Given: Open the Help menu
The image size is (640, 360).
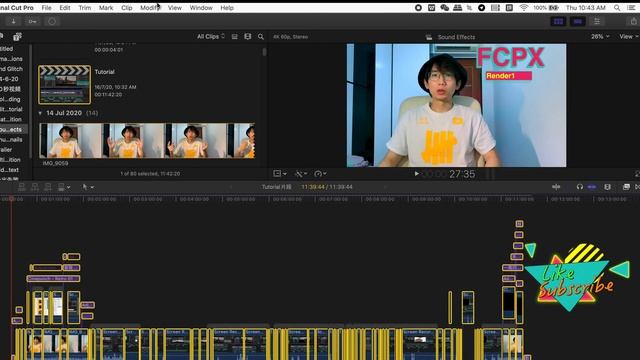Looking at the screenshot, I should click(x=227, y=8).
